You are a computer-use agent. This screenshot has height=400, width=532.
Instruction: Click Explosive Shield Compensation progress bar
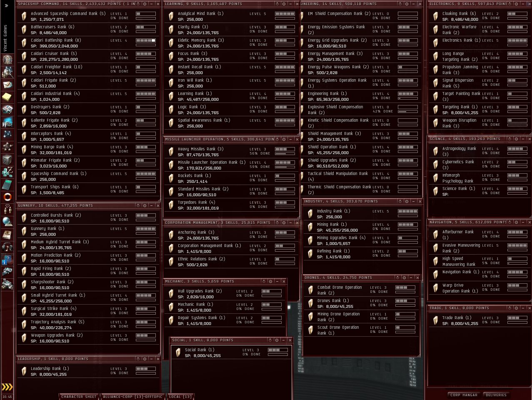[408, 112]
